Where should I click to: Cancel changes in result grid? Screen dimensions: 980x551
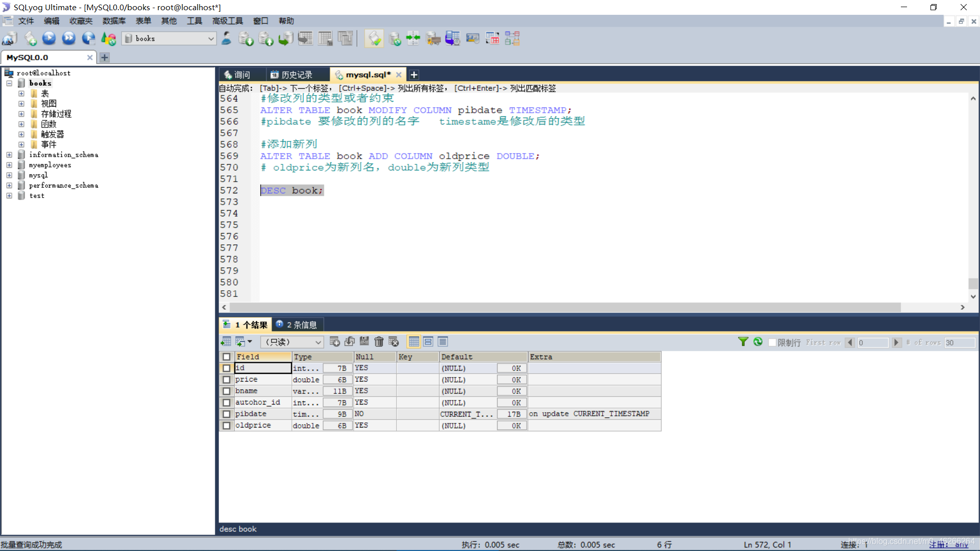click(394, 342)
